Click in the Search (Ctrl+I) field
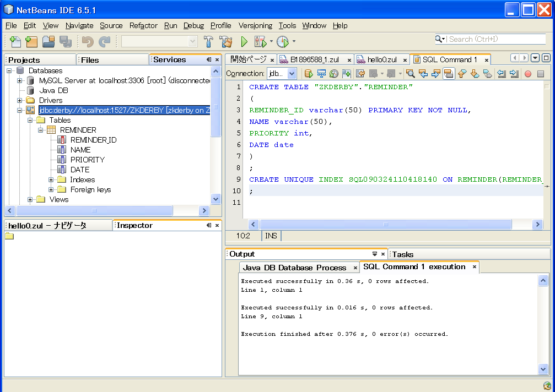The height and width of the screenshot is (392, 555). [495, 39]
